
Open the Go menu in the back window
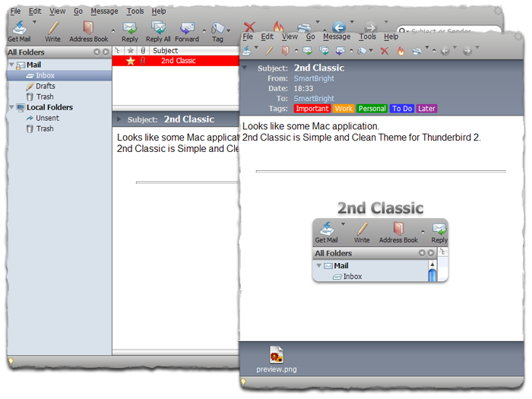tap(78, 11)
